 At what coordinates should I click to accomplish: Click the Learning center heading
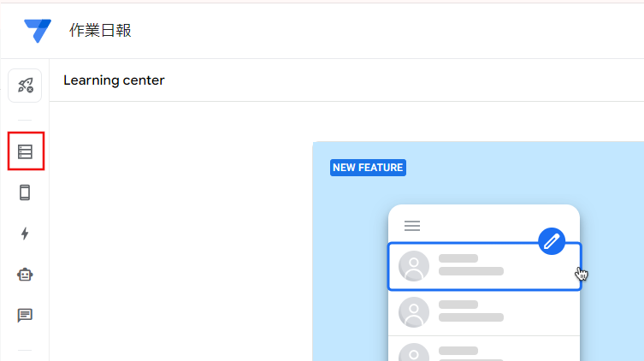[x=114, y=80]
